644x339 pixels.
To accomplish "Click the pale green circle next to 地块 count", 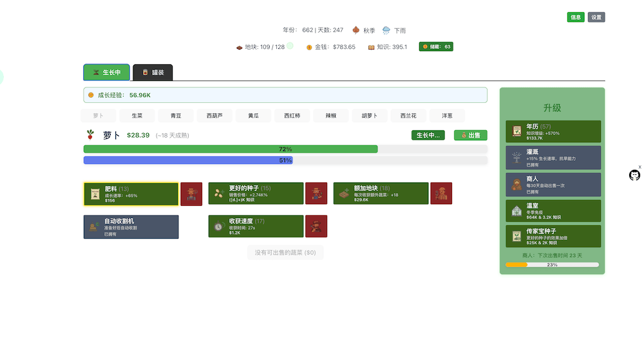I will [x=290, y=46].
